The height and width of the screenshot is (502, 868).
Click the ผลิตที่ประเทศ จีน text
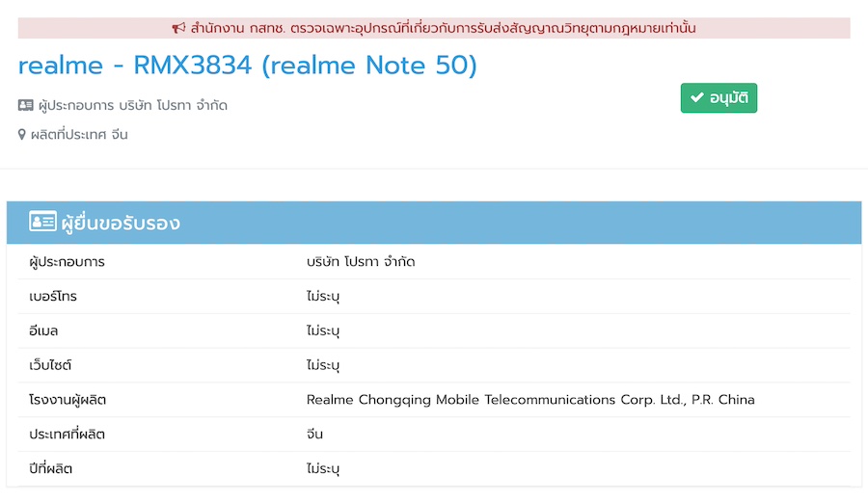79,135
